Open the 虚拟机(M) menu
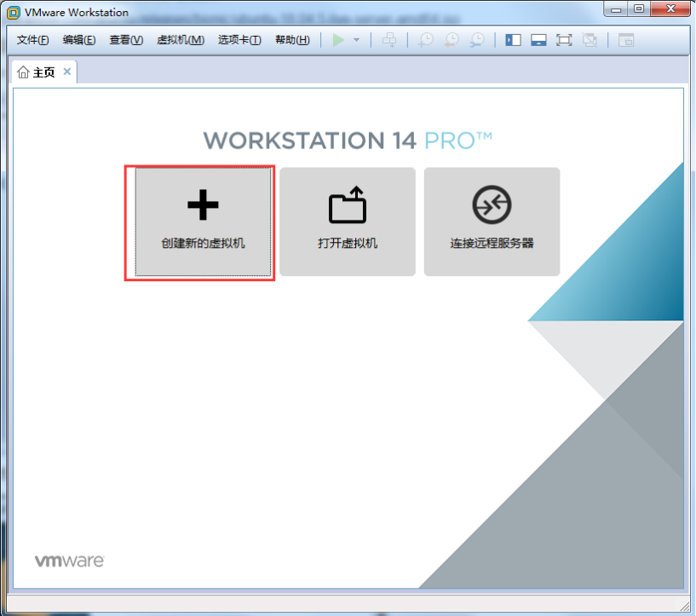 (181, 40)
